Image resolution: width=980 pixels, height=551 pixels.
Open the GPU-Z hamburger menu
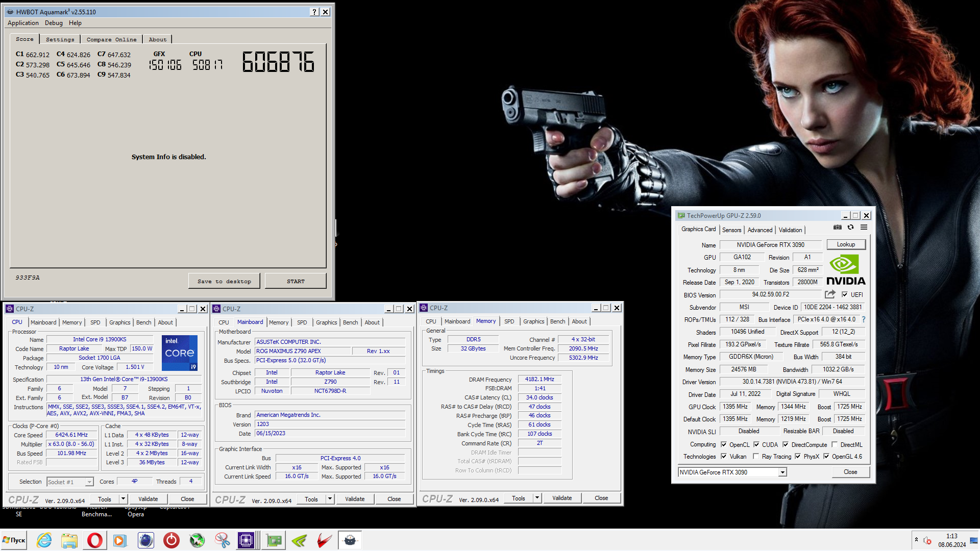[864, 228]
